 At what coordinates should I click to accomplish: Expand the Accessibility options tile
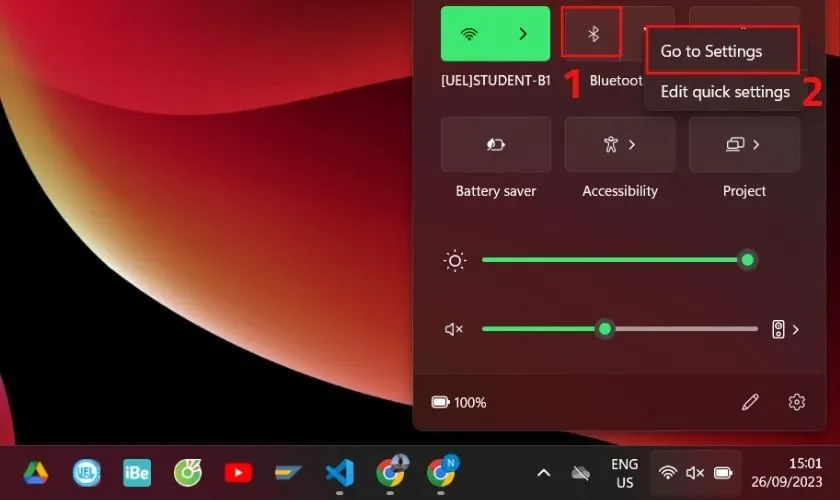pyautogui.click(x=620, y=145)
